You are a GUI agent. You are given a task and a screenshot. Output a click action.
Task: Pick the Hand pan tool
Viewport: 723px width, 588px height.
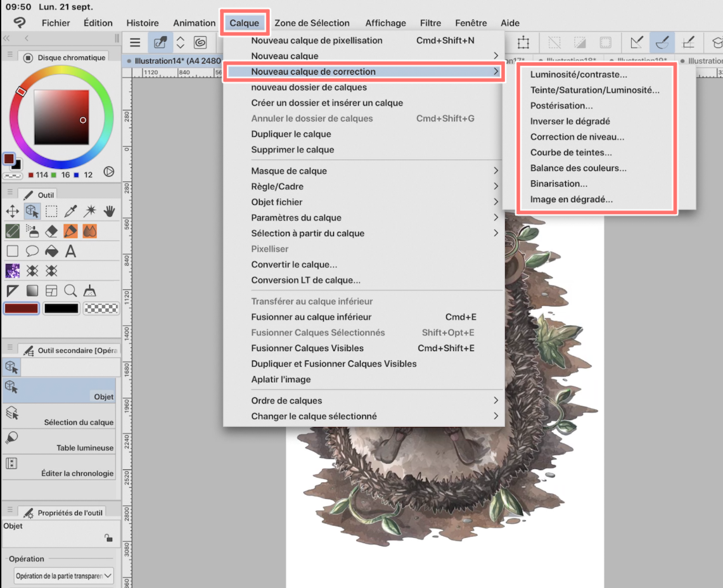pos(109,211)
